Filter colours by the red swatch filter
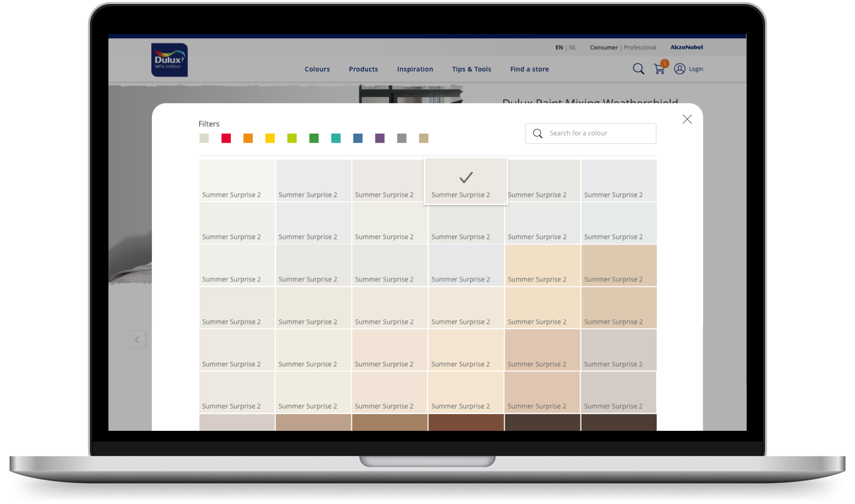This screenshot has height=504, width=855. [226, 138]
